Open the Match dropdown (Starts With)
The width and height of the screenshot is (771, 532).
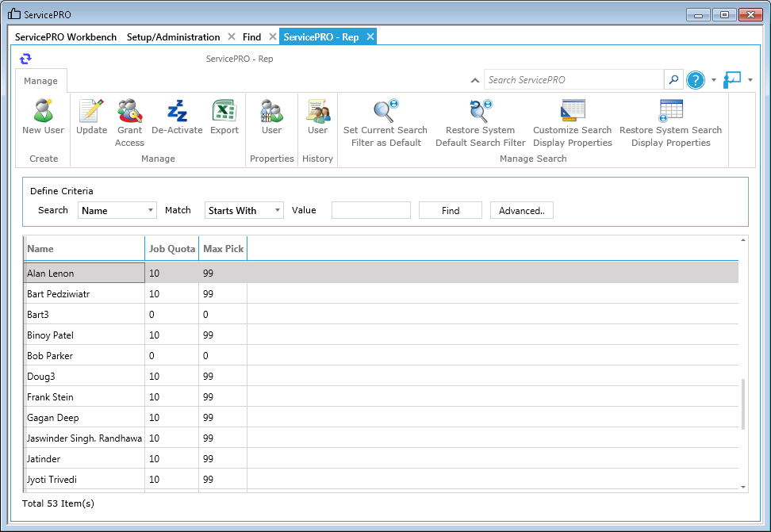pos(244,210)
